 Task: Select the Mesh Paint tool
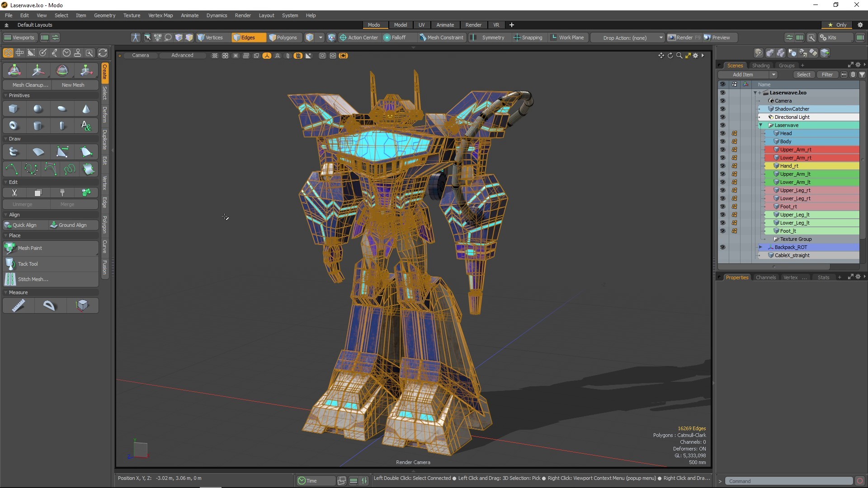pyautogui.click(x=30, y=248)
